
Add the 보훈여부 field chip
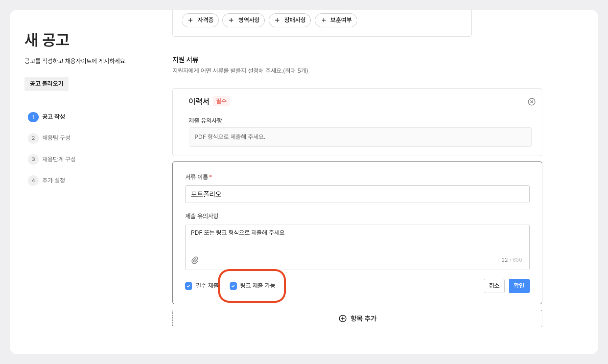click(336, 20)
